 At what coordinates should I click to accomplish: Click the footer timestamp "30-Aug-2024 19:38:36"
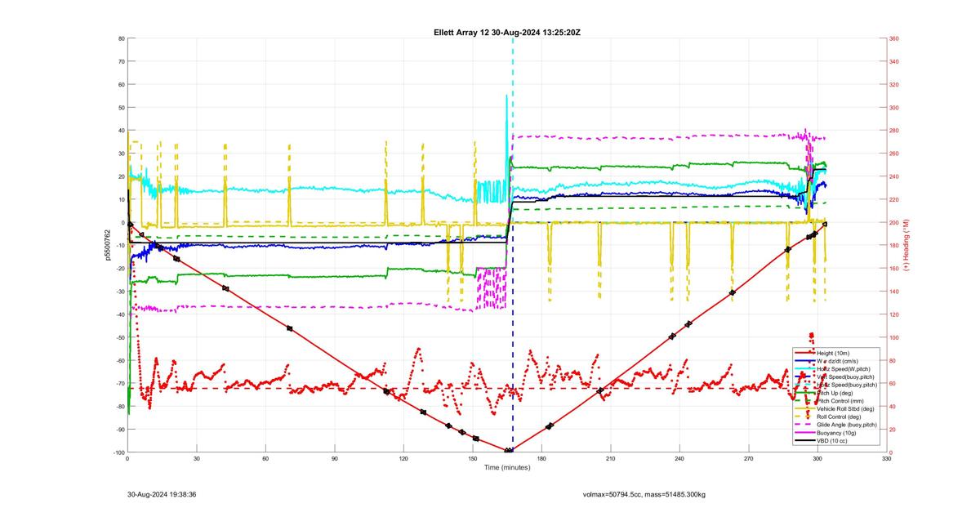point(162,494)
